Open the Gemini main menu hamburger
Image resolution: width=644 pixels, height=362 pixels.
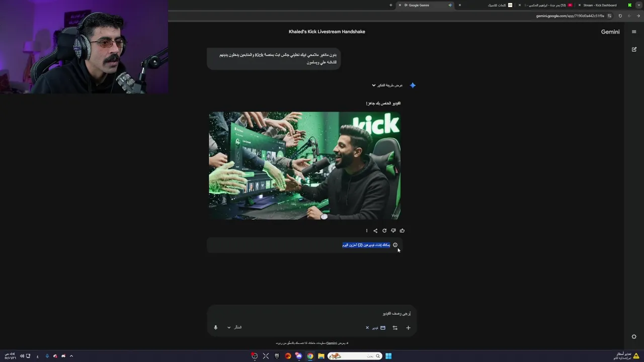(x=634, y=32)
